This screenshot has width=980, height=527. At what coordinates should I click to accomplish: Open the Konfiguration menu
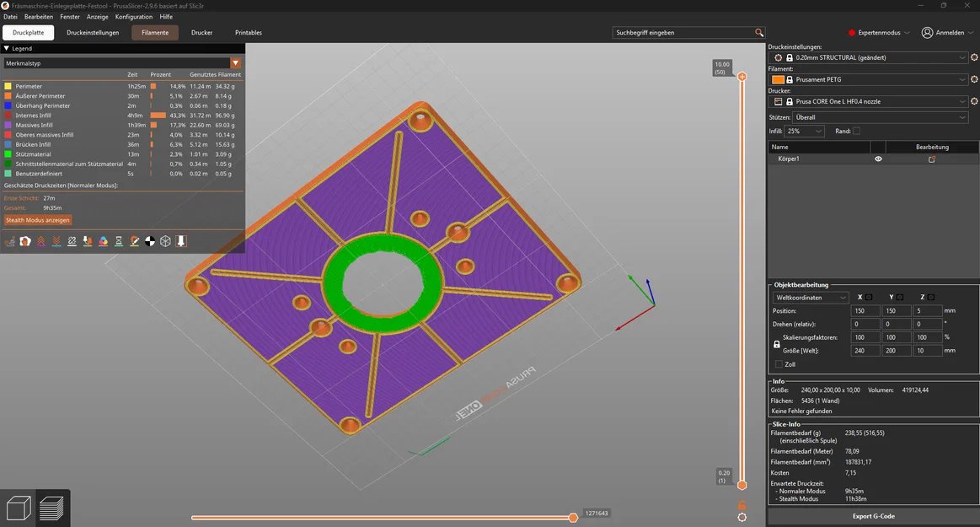[x=134, y=17]
